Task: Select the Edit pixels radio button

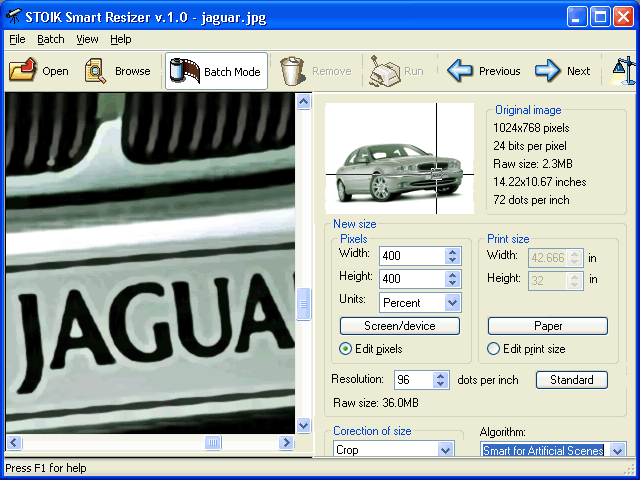Action: [x=345, y=349]
